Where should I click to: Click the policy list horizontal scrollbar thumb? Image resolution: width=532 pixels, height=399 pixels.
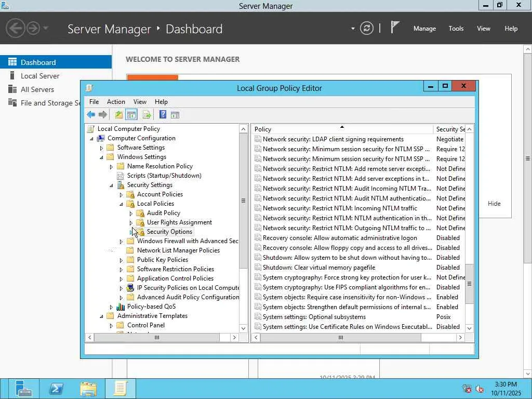click(341, 338)
